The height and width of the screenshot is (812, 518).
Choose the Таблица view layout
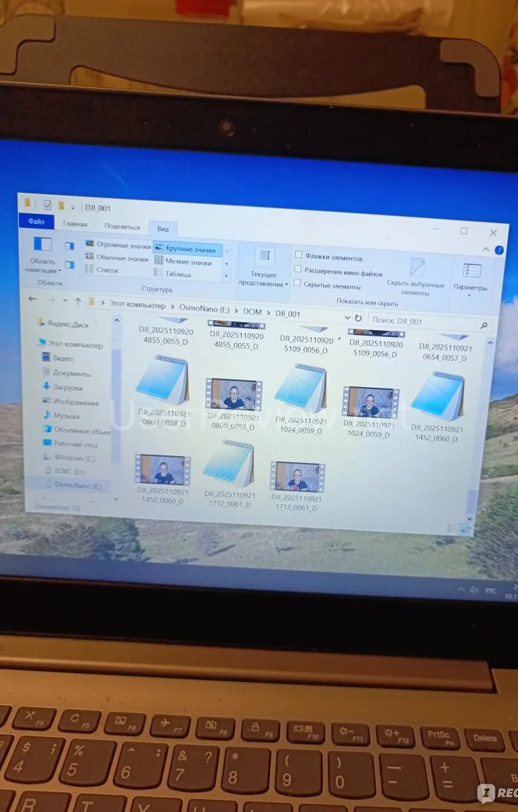coord(177,275)
